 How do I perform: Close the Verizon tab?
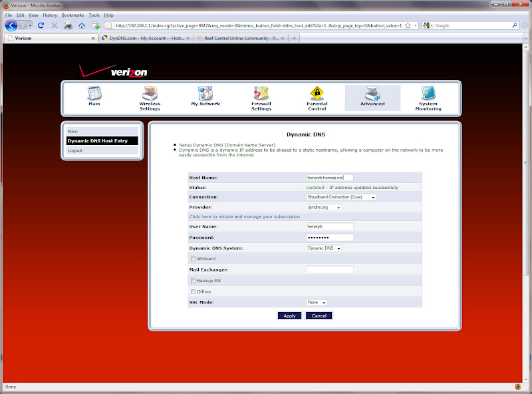[x=93, y=39]
